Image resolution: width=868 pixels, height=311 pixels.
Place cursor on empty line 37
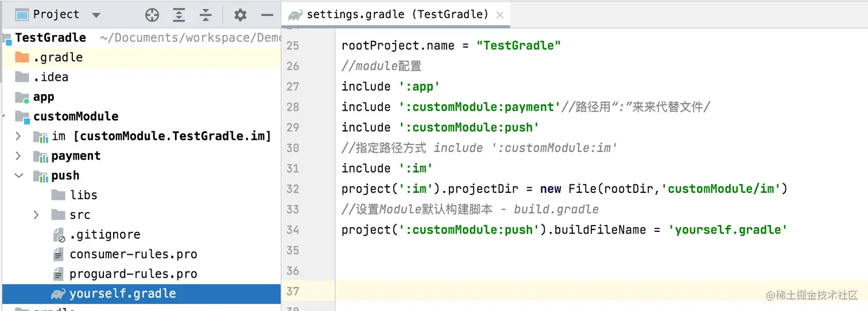(x=601, y=291)
